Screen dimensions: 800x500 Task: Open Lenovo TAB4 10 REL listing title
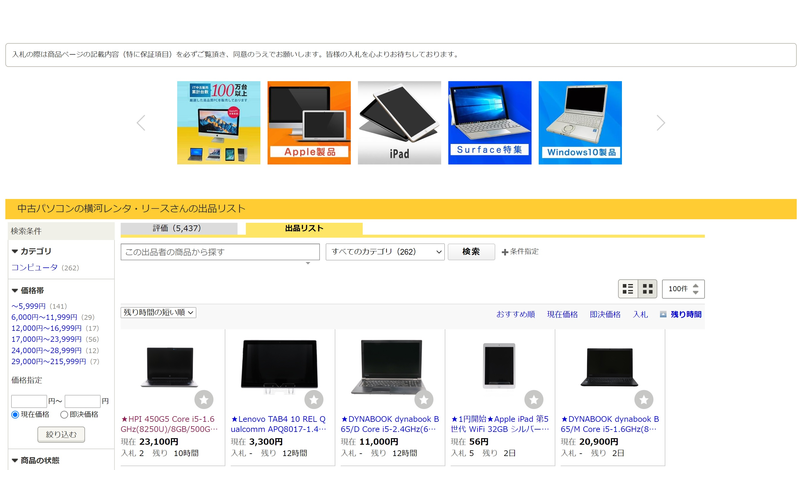(279, 424)
